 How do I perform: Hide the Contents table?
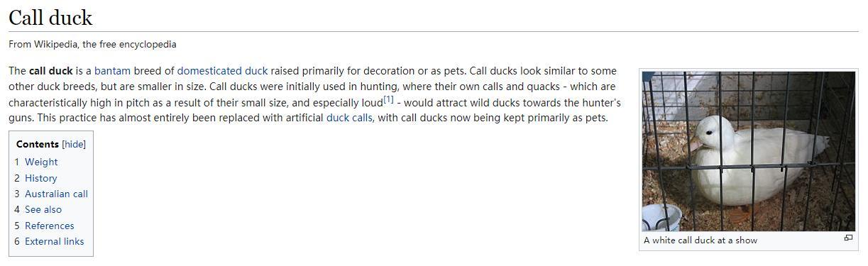pos(74,144)
